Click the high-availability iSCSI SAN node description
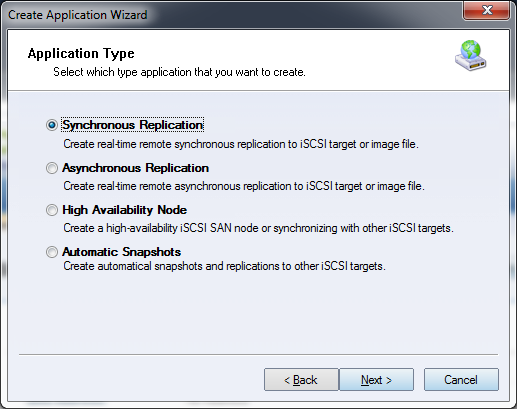The height and width of the screenshot is (409, 517). pyautogui.click(x=258, y=228)
